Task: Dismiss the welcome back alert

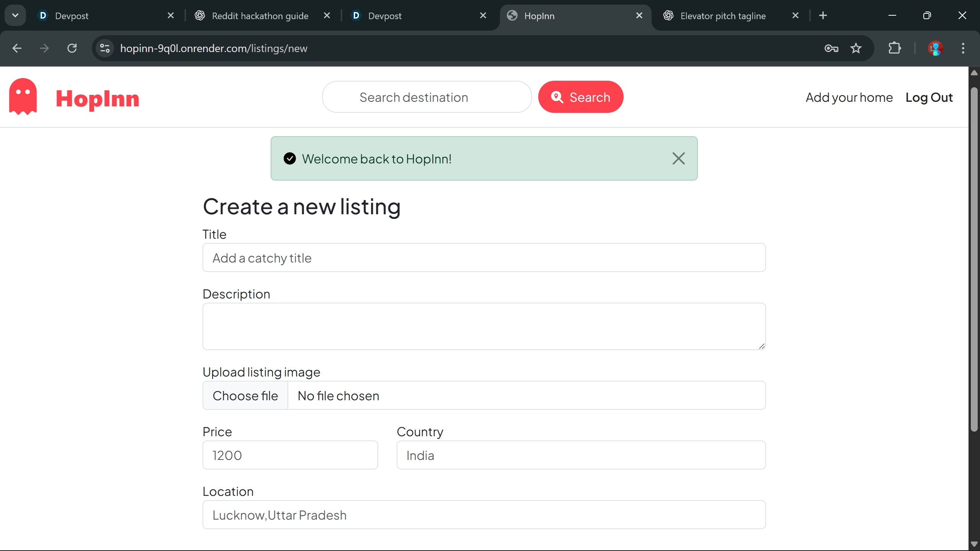Action: (x=678, y=158)
